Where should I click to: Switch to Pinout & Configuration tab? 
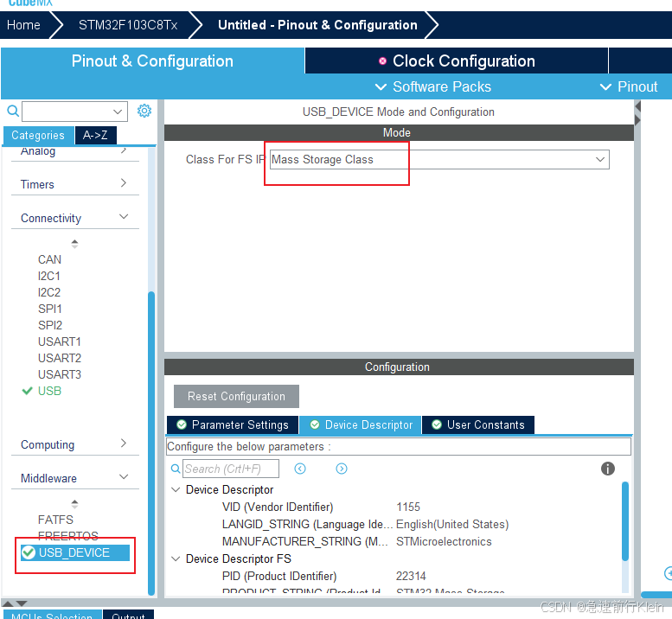coord(152,61)
